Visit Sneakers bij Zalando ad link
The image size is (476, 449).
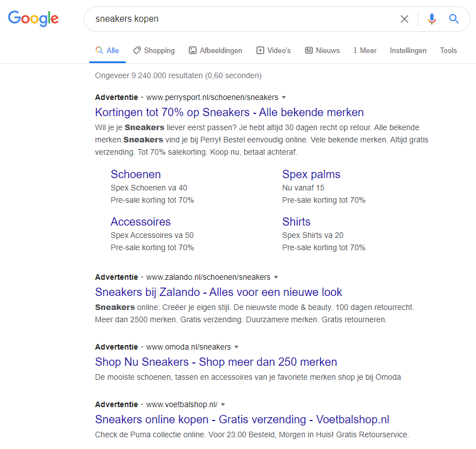pyautogui.click(x=218, y=292)
